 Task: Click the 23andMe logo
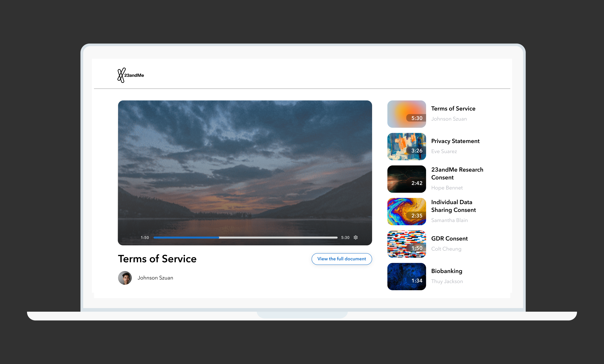tap(130, 75)
